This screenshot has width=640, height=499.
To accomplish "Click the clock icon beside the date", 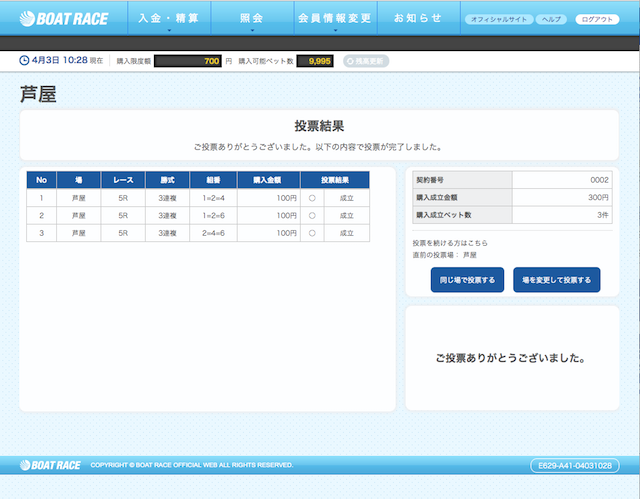I will coord(25,61).
